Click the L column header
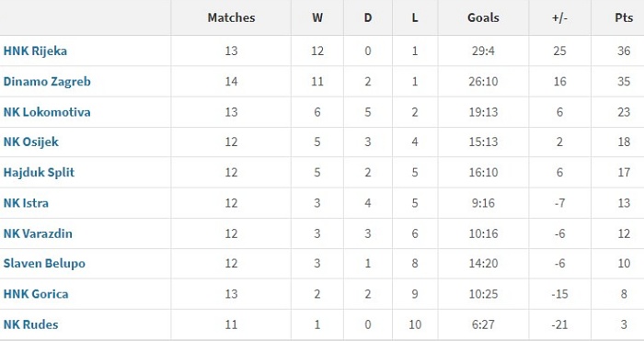This screenshot has width=644, height=341. [x=415, y=17]
